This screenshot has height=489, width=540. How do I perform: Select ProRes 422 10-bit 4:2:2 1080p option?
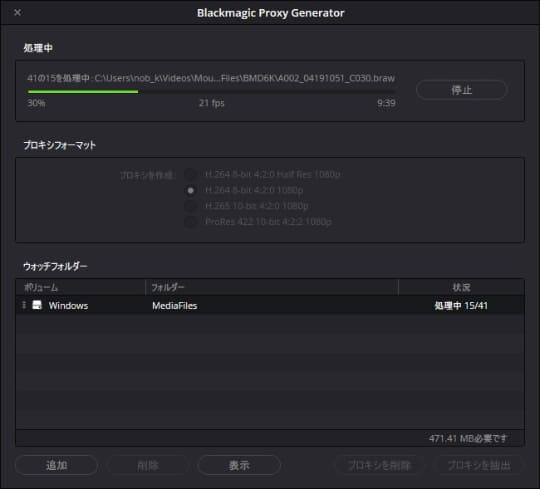click(190, 222)
